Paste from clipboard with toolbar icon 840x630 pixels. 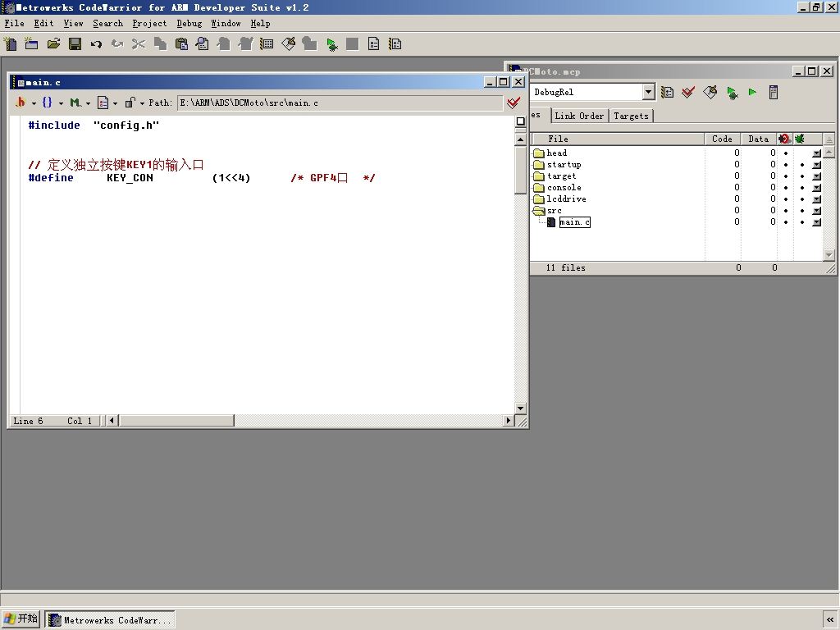click(x=181, y=44)
